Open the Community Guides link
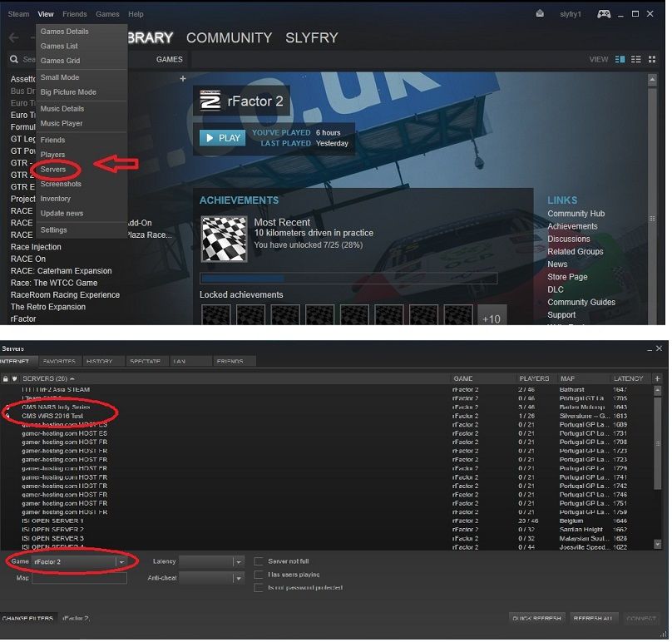This screenshot has height=642, width=672. click(581, 302)
